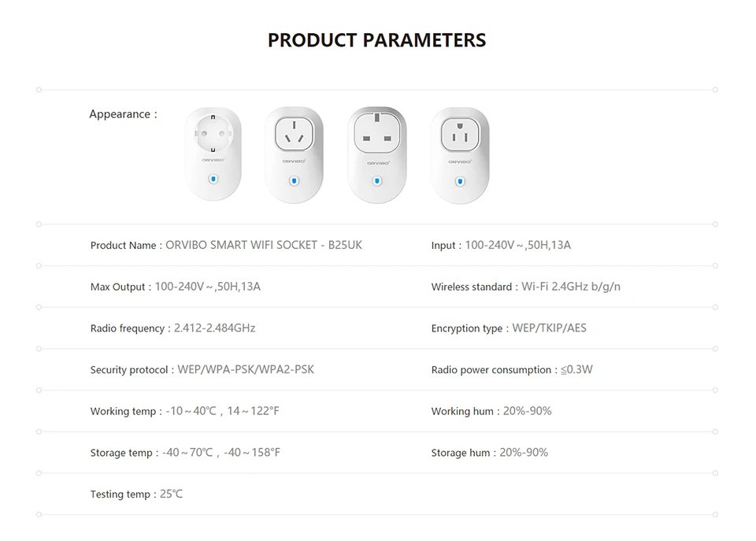The width and height of the screenshot is (756, 541).
Task: Click the US-style socket image
Action: click(460, 155)
